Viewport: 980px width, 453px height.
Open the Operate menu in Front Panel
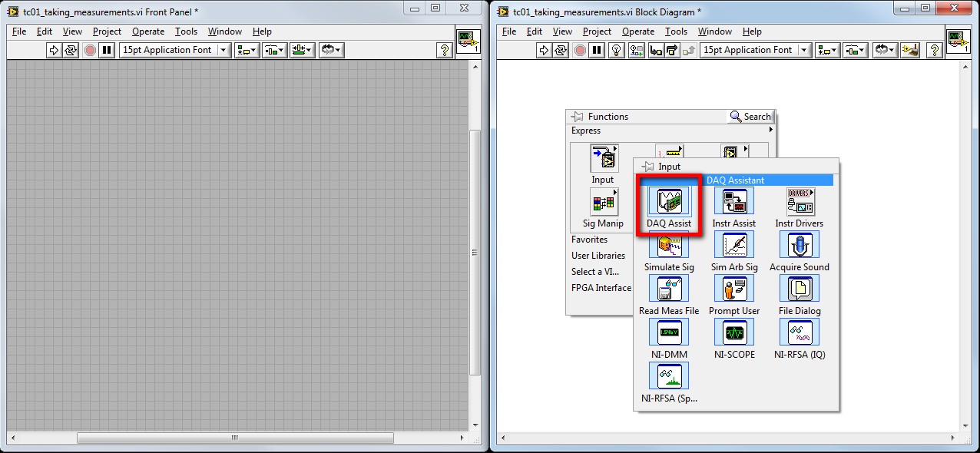pyautogui.click(x=148, y=31)
